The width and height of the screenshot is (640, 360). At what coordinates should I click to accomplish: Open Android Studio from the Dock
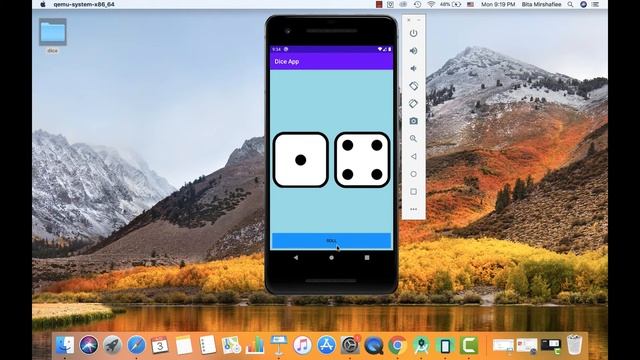(421, 345)
